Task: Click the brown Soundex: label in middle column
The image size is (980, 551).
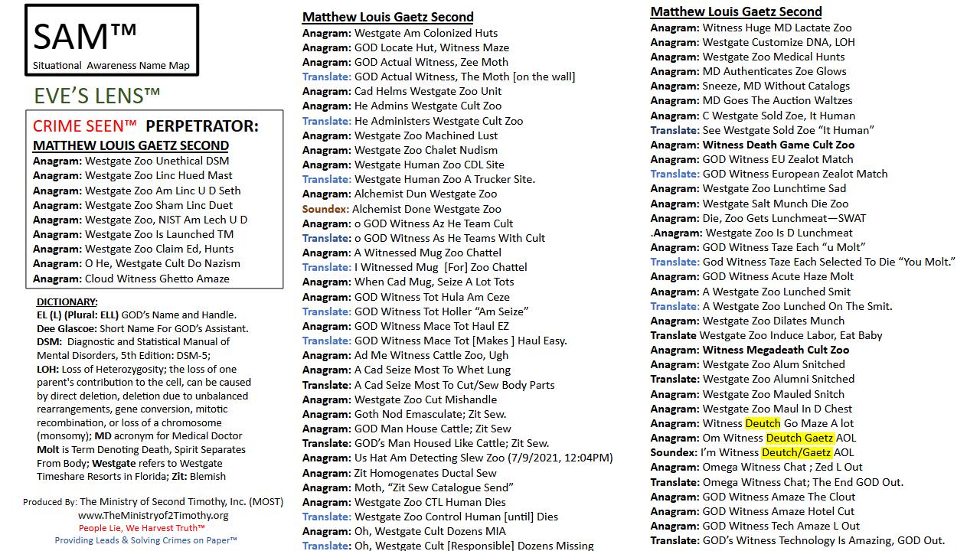Action: (325, 209)
